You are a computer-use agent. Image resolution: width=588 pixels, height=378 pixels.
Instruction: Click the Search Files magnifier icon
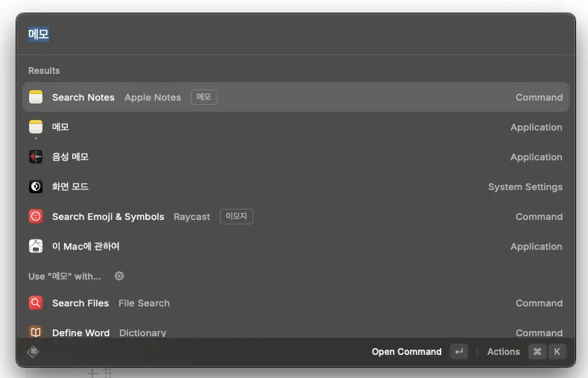pos(36,303)
